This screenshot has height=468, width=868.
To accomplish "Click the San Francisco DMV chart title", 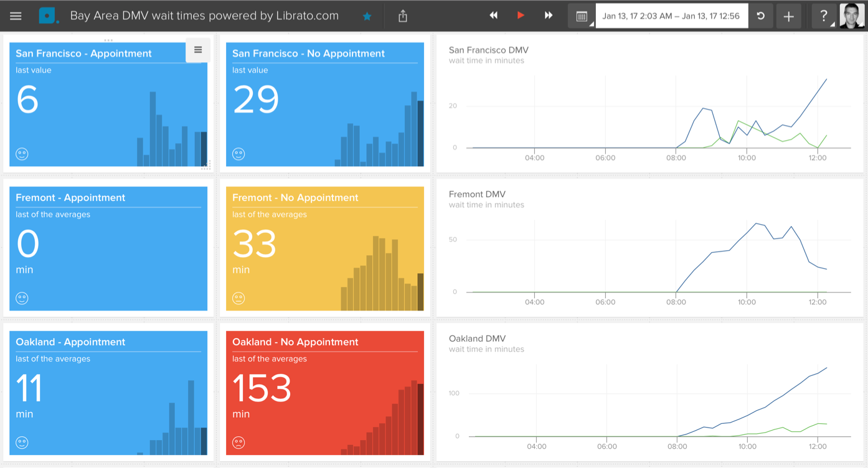I will [489, 50].
